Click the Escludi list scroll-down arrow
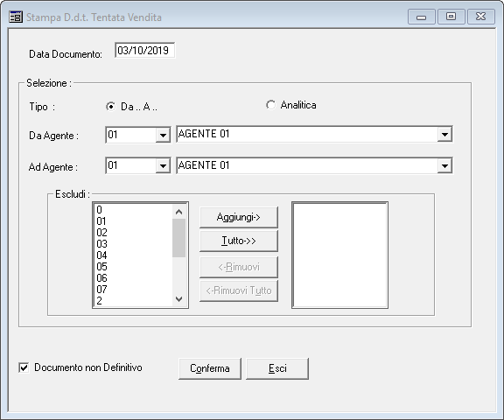Screen dimensions: 504x420 point(179,299)
